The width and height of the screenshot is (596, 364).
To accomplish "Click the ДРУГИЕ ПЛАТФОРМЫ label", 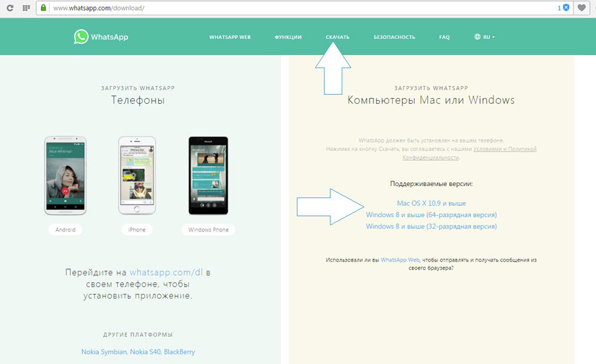I will (138, 335).
